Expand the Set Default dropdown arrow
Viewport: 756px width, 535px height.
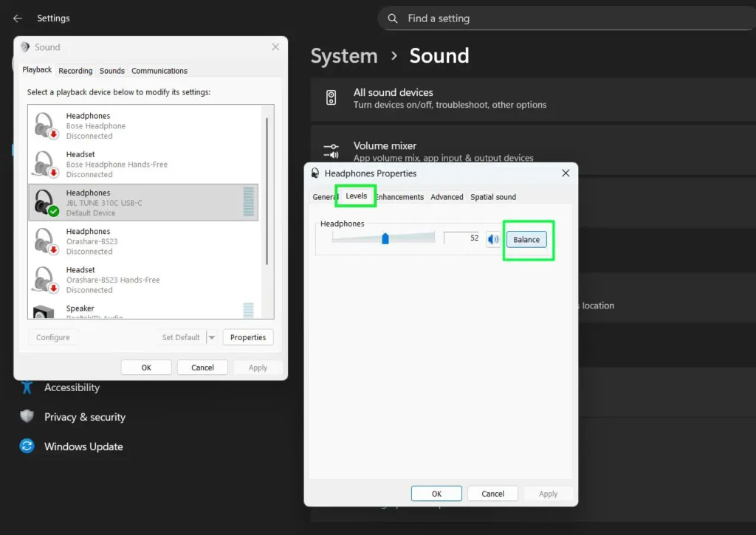(212, 337)
